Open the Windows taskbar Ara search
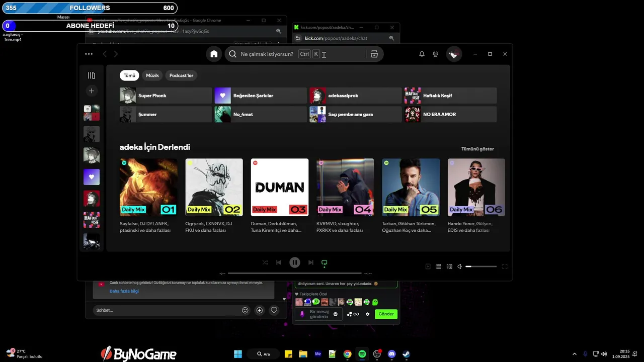Image resolution: width=644 pixels, height=362 pixels. 263,354
